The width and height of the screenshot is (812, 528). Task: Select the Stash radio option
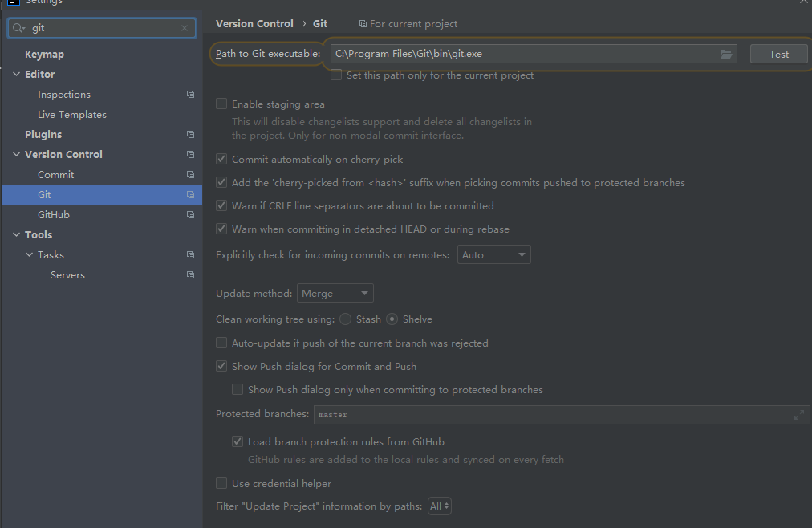(346, 319)
